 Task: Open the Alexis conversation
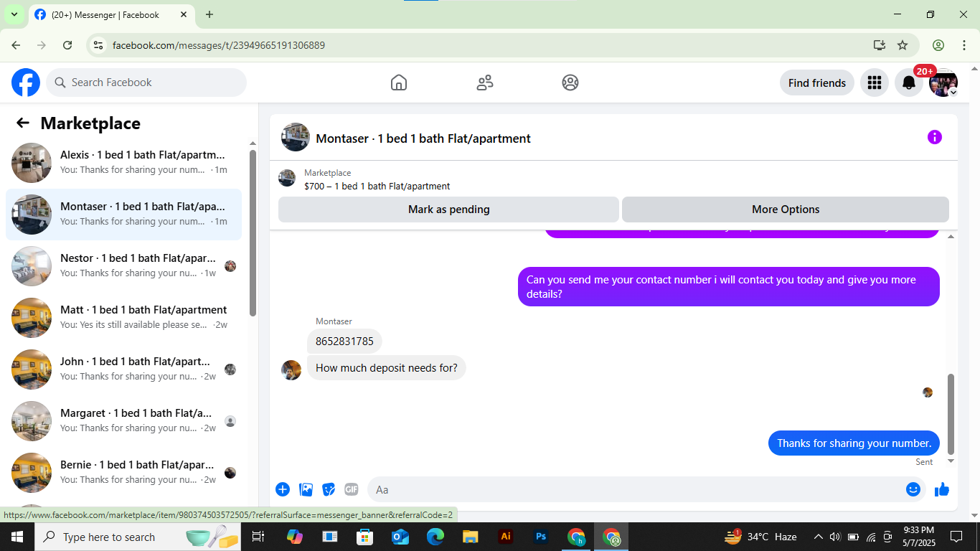123,163
